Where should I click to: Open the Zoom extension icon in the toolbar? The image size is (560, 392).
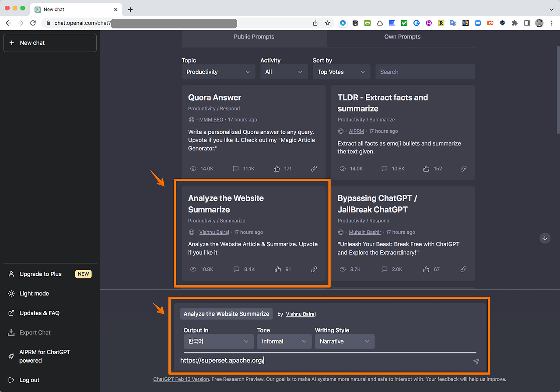(478, 23)
